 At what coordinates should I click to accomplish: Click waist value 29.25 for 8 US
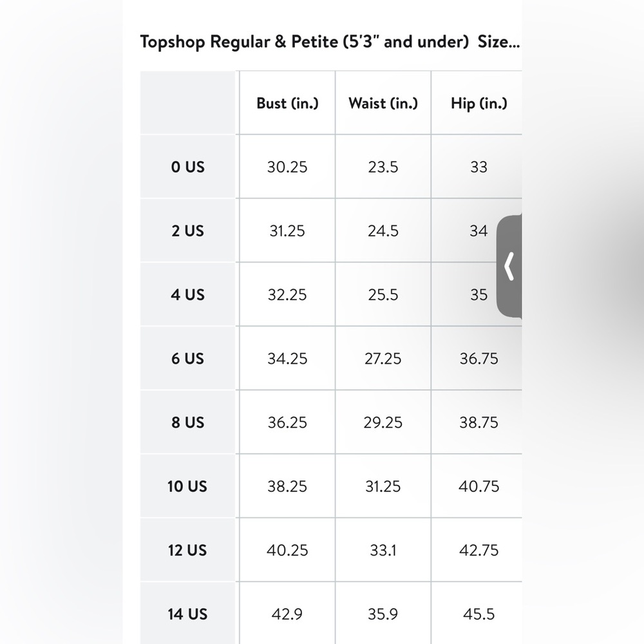pyautogui.click(x=383, y=422)
